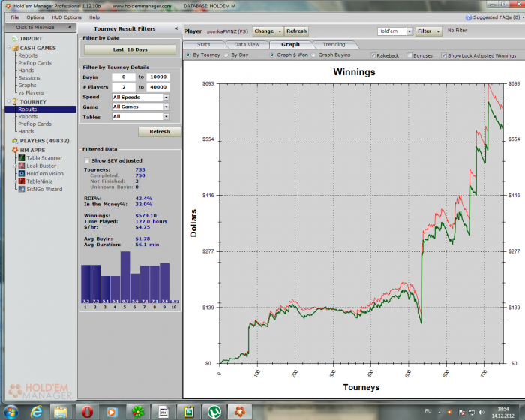Switch to the Stats tab
This screenshot has height=420, width=525.
point(203,44)
